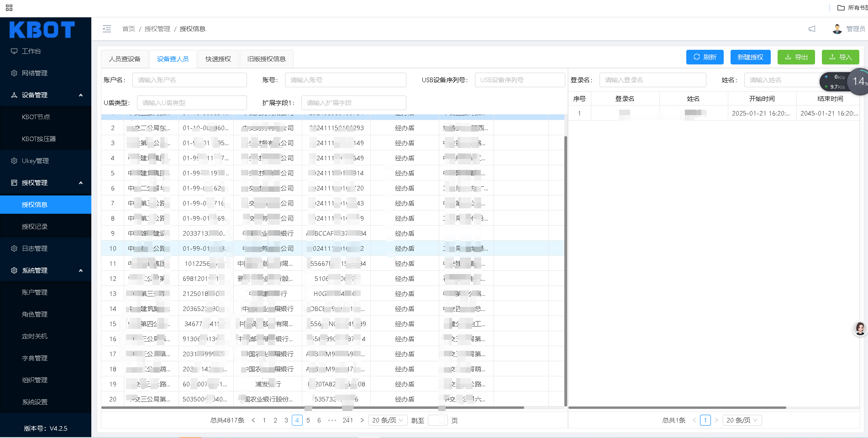The width and height of the screenshot is (868, 438).
Task: Focus the 扩展字段1 input field
Action: point(353,103)
